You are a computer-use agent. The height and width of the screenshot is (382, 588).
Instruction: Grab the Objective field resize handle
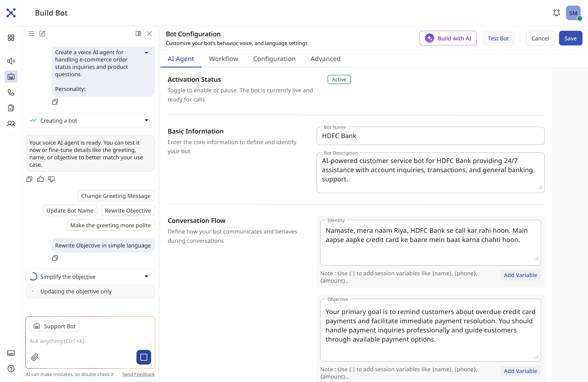point(537,357)
